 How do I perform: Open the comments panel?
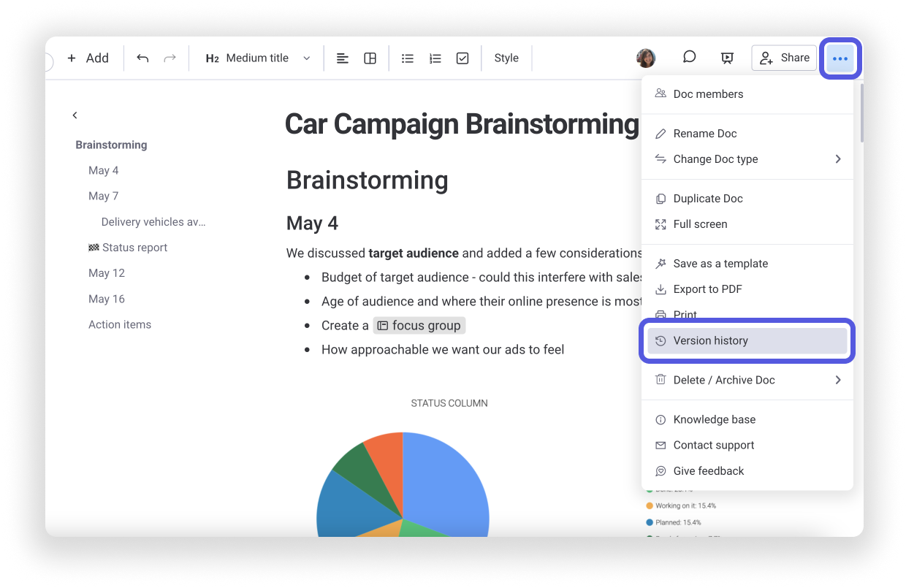[x=689, y=57]
